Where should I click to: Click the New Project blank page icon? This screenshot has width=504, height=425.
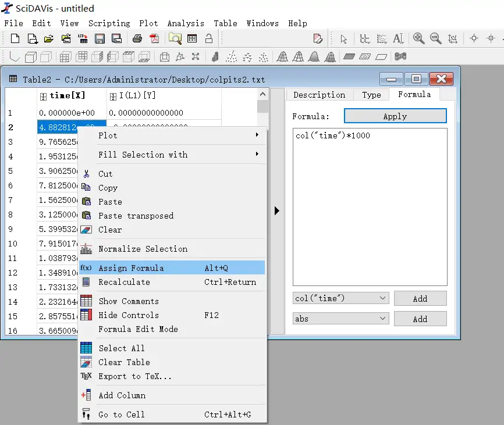point(15,38)
